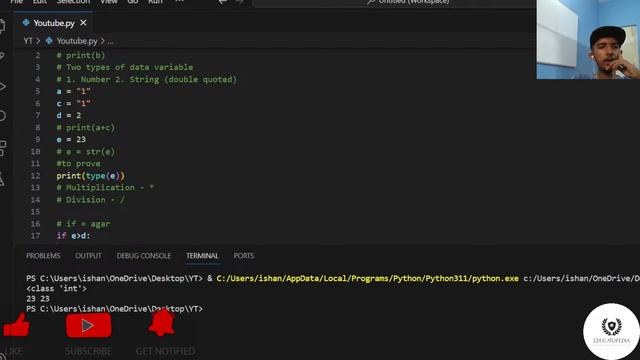Click the print(type(e)) code line
Screen dimensions: 640x360
[x=90, y=176]
